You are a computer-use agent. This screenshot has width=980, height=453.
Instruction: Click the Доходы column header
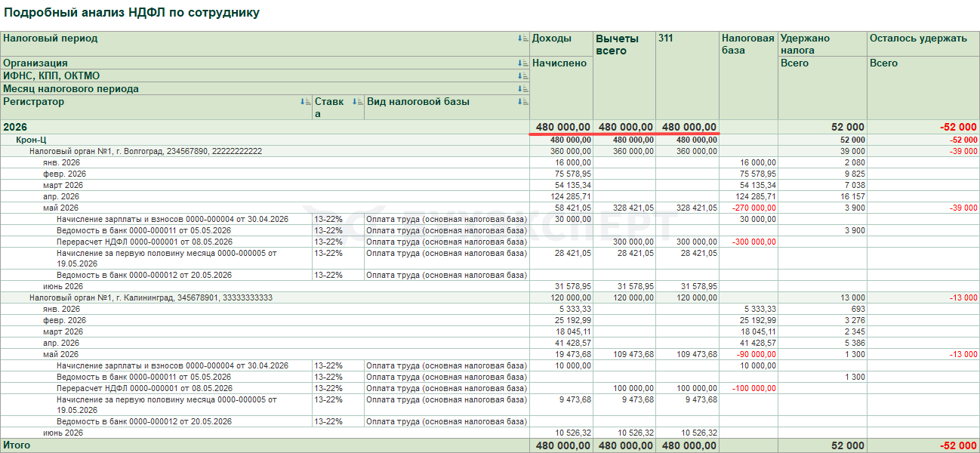tap(552, 39)
